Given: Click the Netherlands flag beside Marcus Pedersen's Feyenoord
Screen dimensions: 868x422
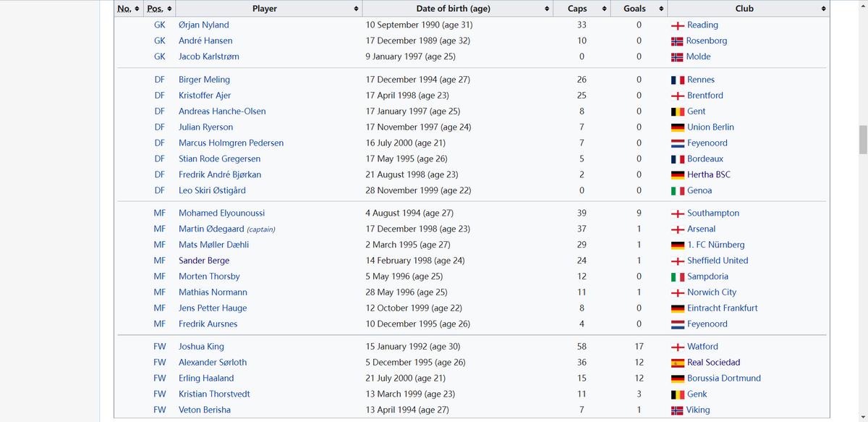Looking at the screenshot, I should tap(678, 143).
